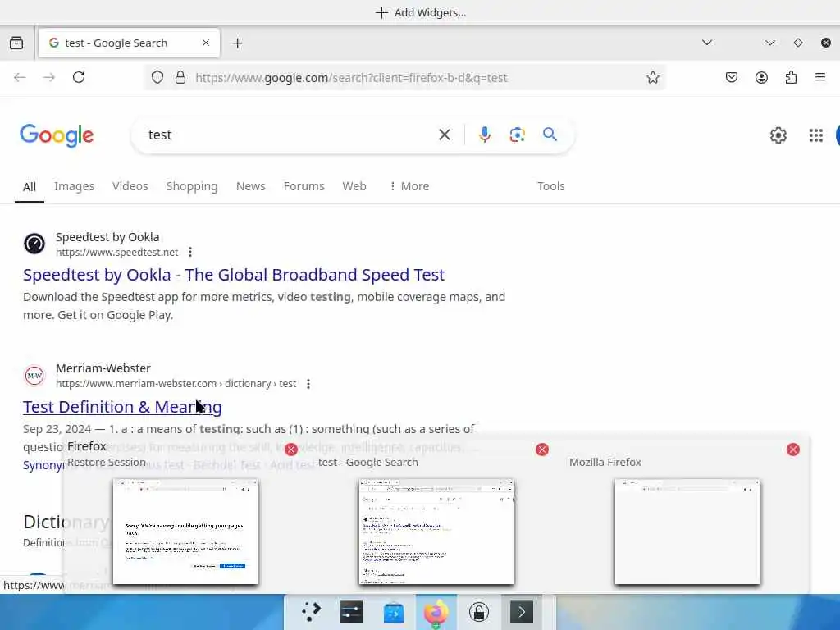Select Mozilla Firefox blank window thumbnail
Image resolution: width=840 pixels, height=630 pixels.
[687, 532]
